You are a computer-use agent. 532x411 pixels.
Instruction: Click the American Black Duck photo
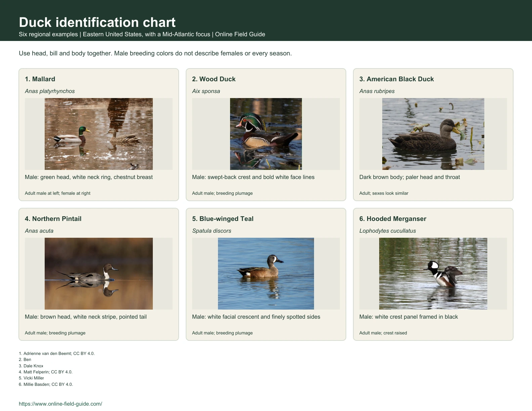click(x=433, y=134)
